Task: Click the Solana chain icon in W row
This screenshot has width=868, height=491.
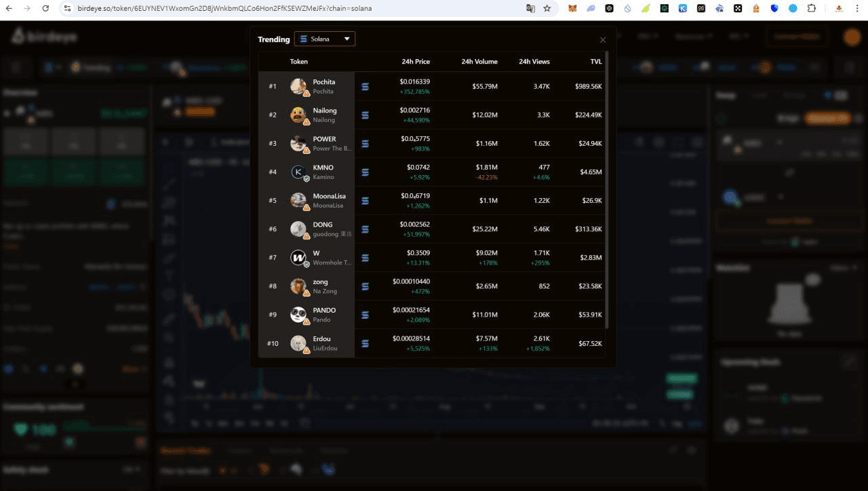Action: (366, 258)
